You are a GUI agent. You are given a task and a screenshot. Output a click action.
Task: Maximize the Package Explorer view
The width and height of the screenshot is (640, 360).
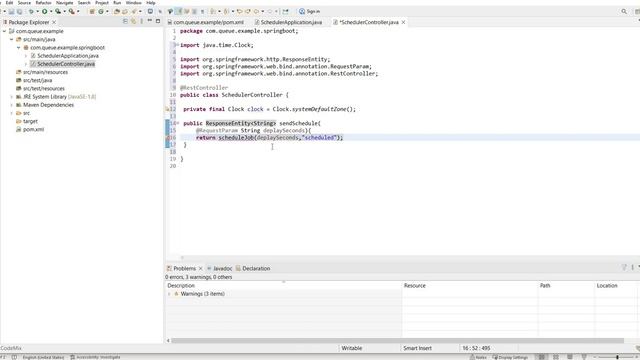(x=158, y=21)
